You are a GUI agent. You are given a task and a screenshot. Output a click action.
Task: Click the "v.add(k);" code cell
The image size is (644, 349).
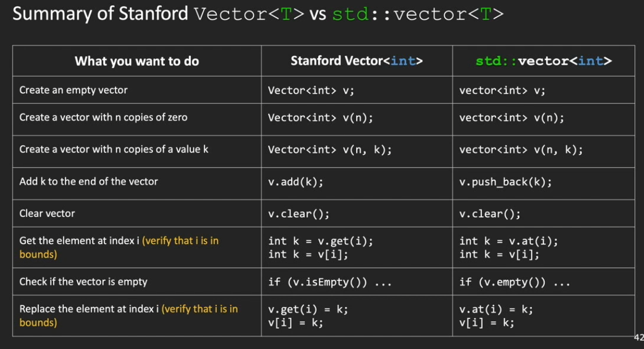click(295, 182)
